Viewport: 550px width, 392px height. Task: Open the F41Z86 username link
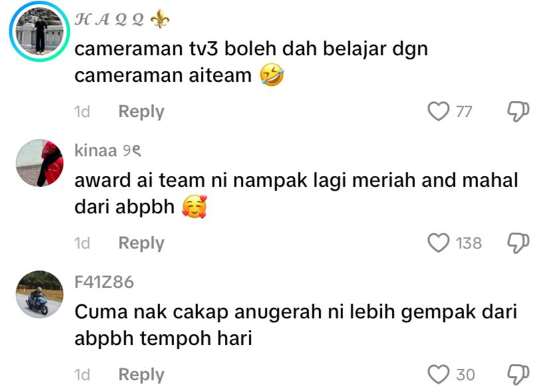pyautogui.click(x=104, y=282)
